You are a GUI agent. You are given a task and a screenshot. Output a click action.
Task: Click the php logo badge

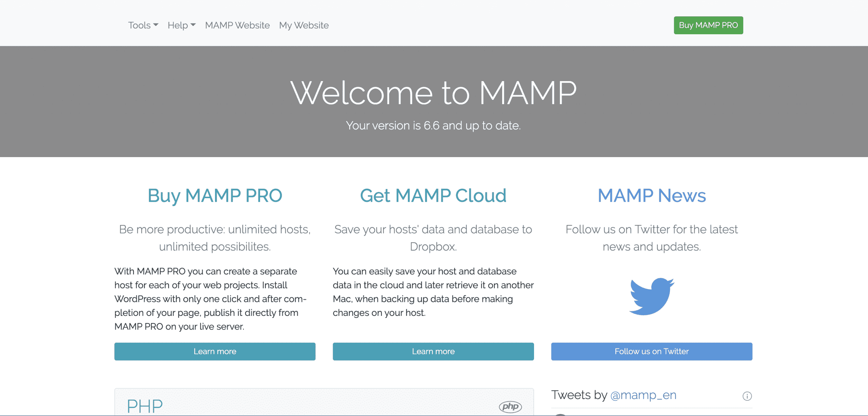510,406
